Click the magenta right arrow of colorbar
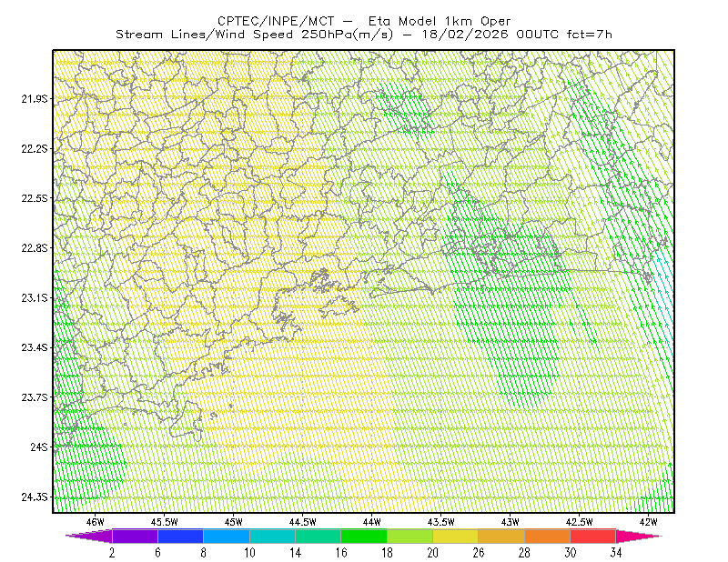The image size is (728, 562). 639,536
